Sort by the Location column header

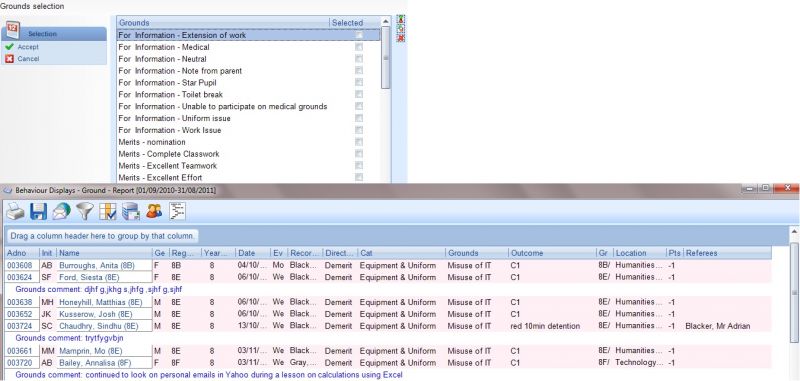640,253
